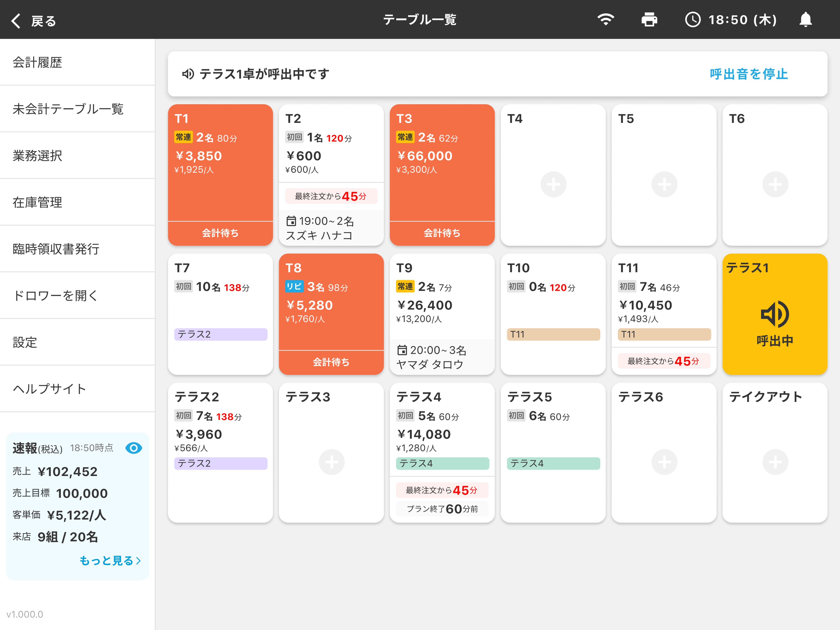Tap the green テラス4 tag on テラス5

(x=553, y=463)
